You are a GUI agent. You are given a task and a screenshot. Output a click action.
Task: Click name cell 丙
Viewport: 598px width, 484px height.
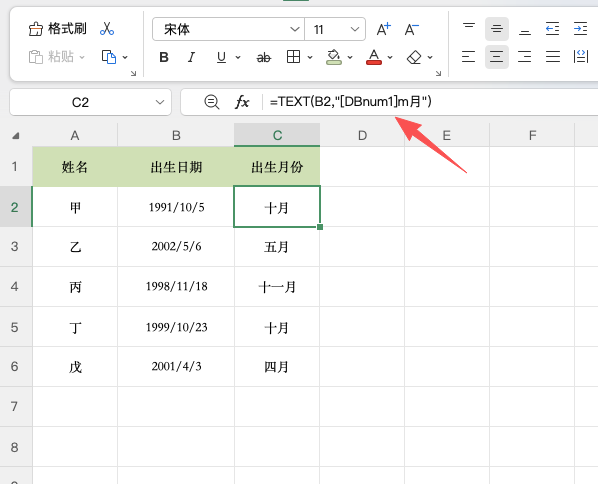pos(75,286)
